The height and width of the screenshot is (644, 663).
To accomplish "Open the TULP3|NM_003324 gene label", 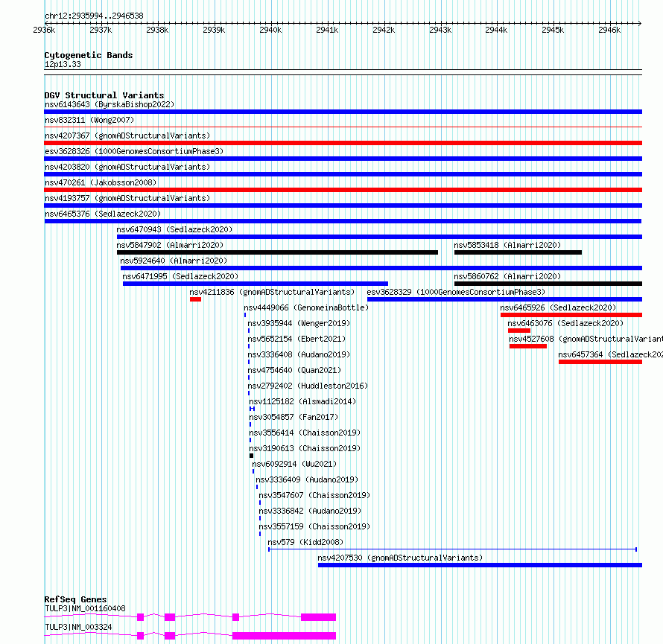I will [x=79, y=627].
